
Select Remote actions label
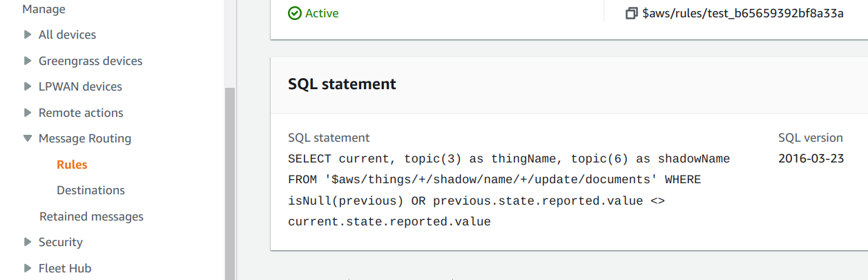pos(81,113)
